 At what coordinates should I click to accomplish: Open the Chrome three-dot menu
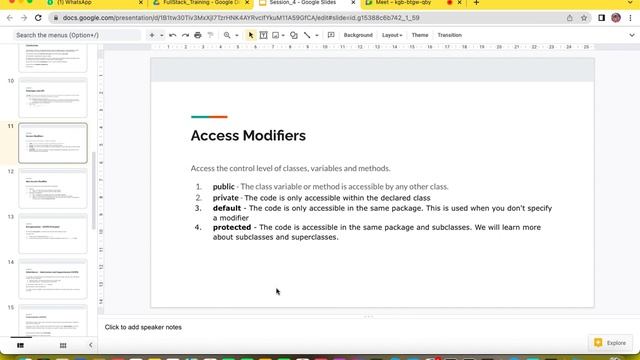631,18
